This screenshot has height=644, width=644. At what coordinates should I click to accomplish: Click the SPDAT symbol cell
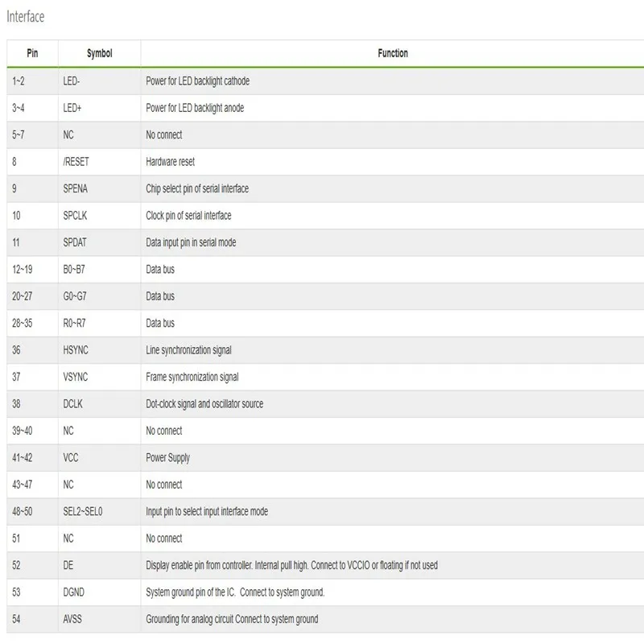76,242
